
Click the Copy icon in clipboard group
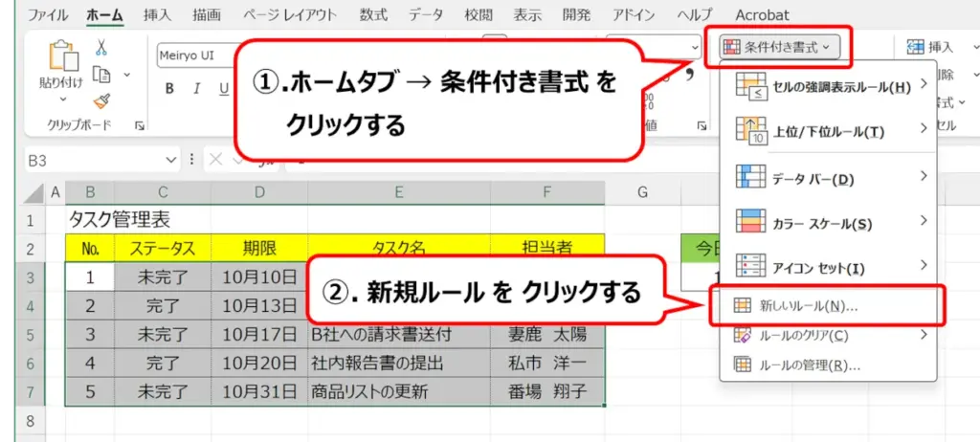(100, 74)
